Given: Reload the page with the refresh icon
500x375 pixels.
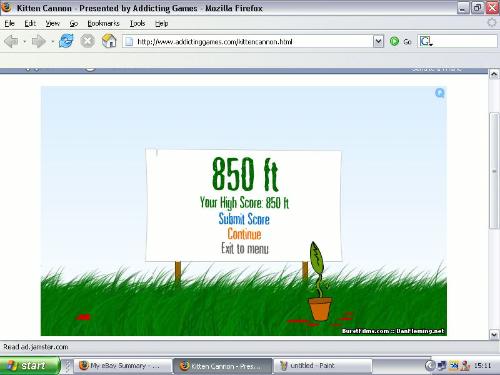Looking at the screenshot, I should coord(66,41).
